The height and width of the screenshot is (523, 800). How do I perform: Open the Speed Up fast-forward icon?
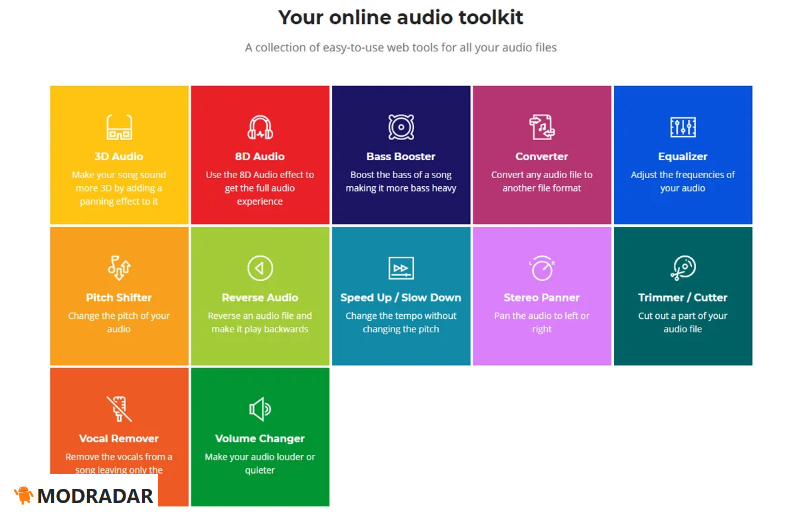coord(401,268)
